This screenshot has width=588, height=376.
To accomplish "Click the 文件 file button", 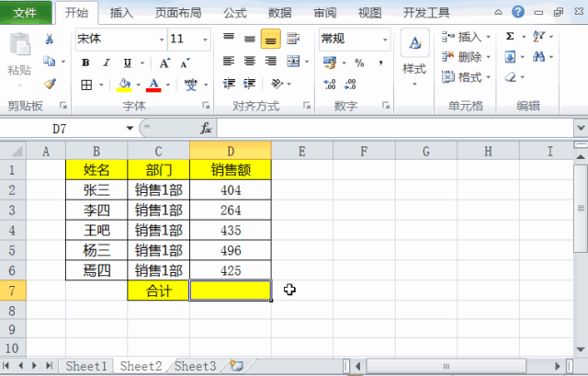I will coord(26,12).
